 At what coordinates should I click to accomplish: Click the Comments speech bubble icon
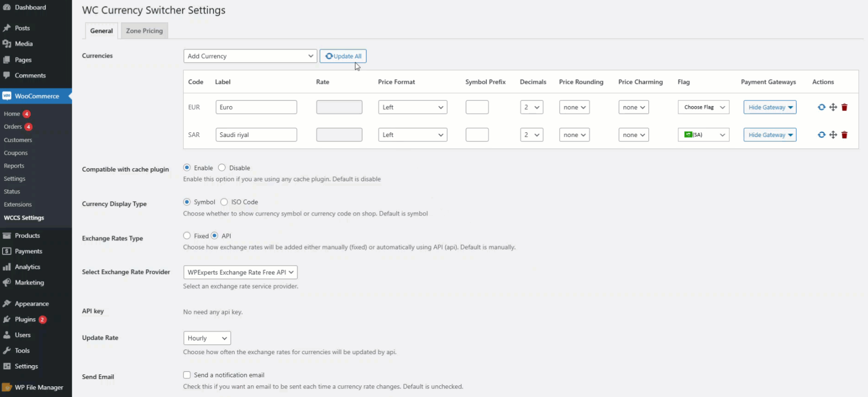(x=7, y=75)
